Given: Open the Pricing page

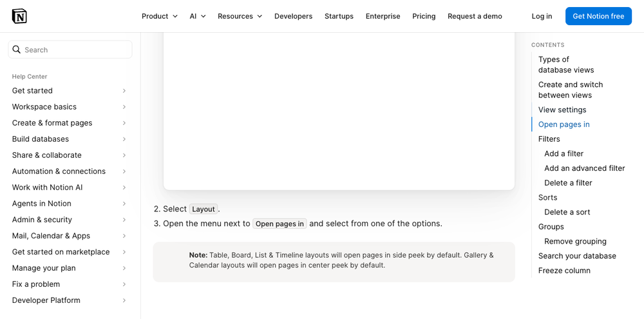Looking at the screenshot, I should point(424,16).
